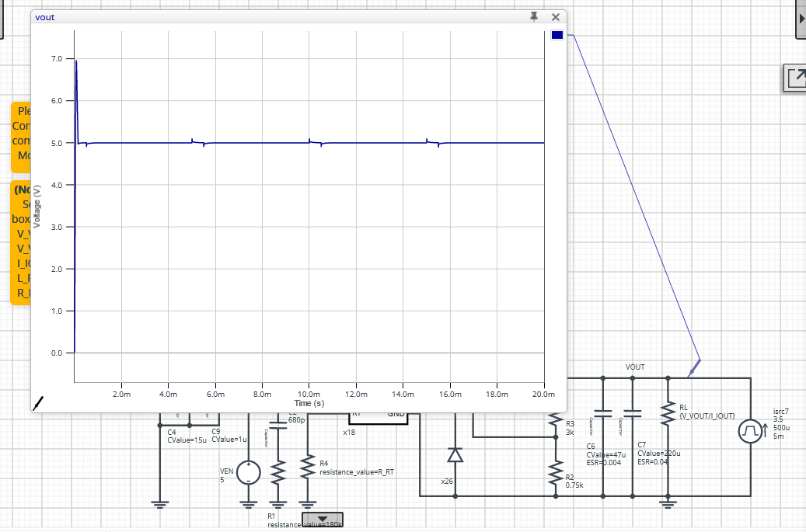Click the VOUT net label

pos(635,367)
